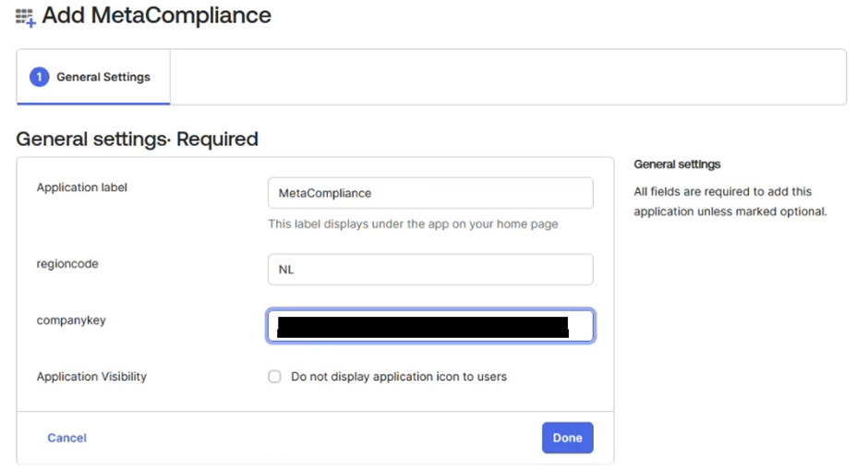Image resolution: width=868 pixels, height=471 pixels.
Task: Click 'All fields are required' help text
Action: (730, 201)
